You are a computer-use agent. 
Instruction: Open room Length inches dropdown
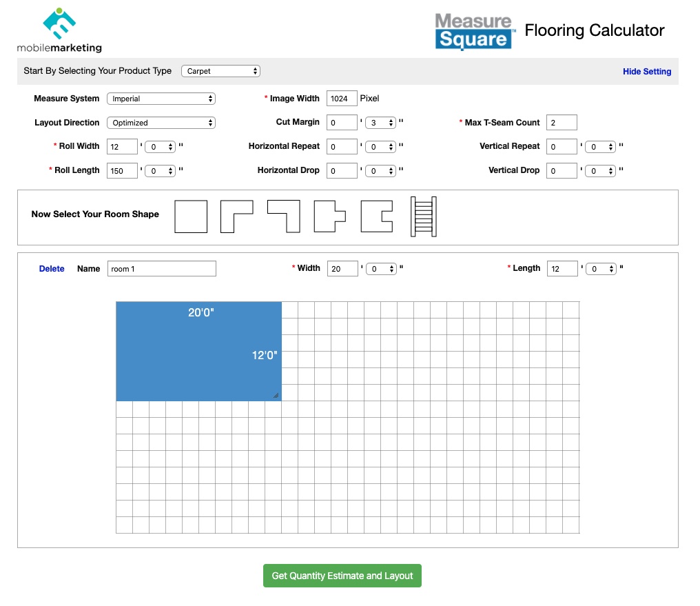click(601, 269)
